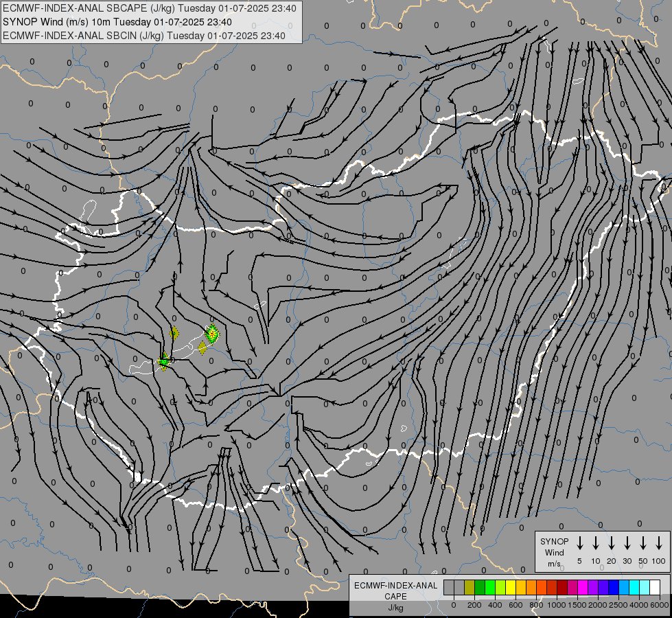Screen dimensions: 672x618
Task: Click the '600' CAPE scale label
Action: point(515,605)
